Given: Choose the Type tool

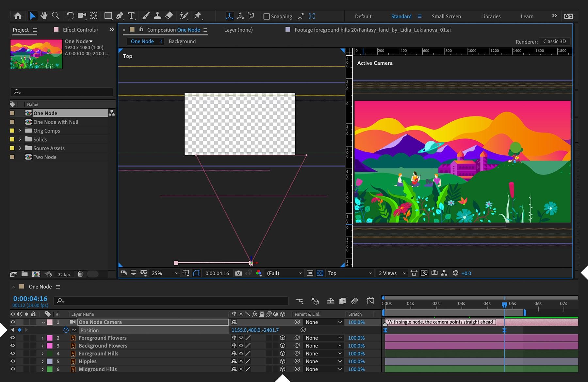Looking at the screenshot, I should [131, 15].
